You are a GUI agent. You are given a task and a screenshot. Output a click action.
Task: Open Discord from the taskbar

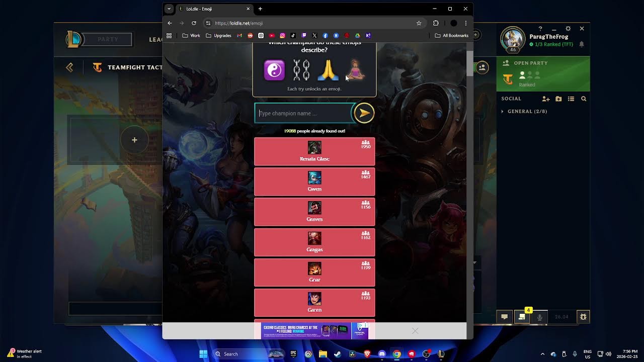pyautogui.click(x=382, y=354)
